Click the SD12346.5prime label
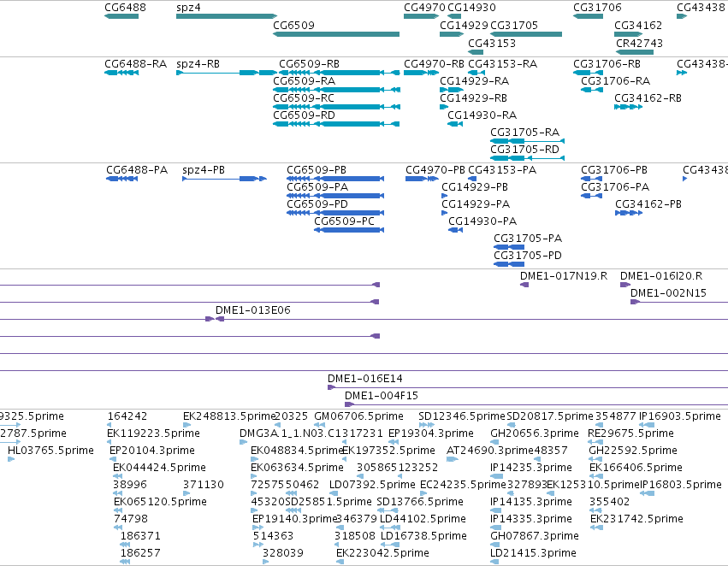The image size is (728, 566). point(461,416)
